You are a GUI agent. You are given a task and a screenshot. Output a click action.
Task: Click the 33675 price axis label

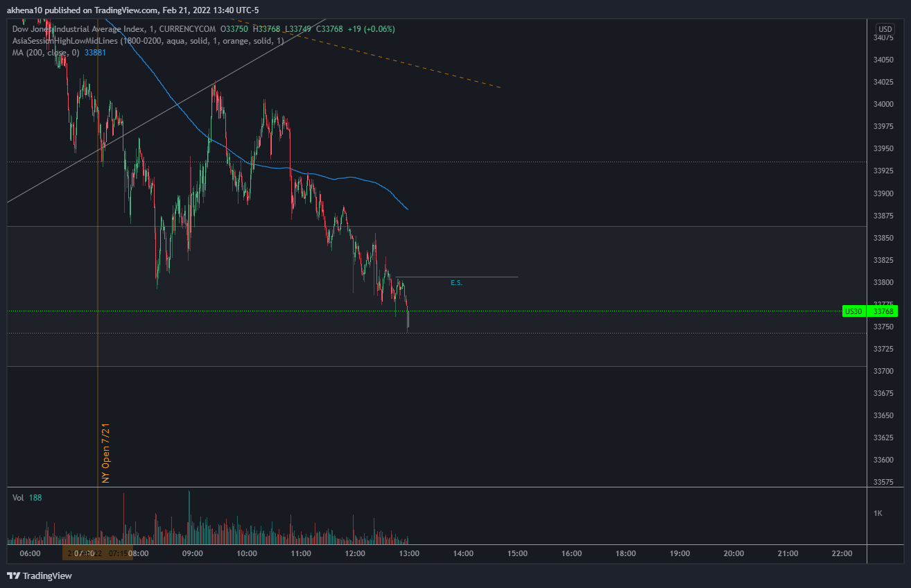(883, 393)
